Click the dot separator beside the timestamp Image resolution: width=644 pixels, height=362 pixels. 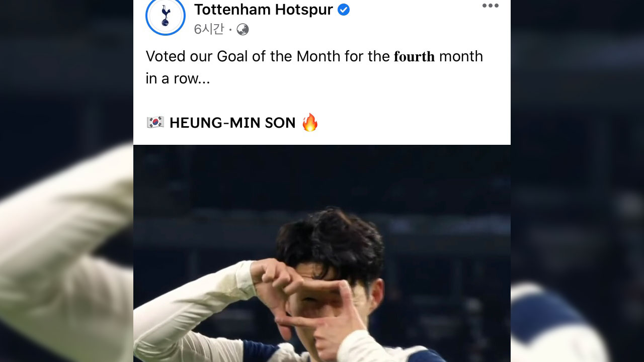pos(230,30)
